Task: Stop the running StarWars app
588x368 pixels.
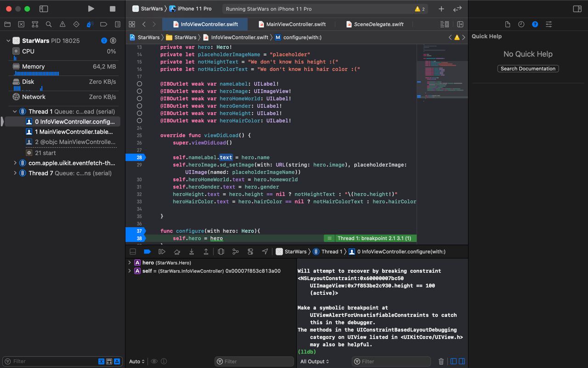Action: pos(113,9)
